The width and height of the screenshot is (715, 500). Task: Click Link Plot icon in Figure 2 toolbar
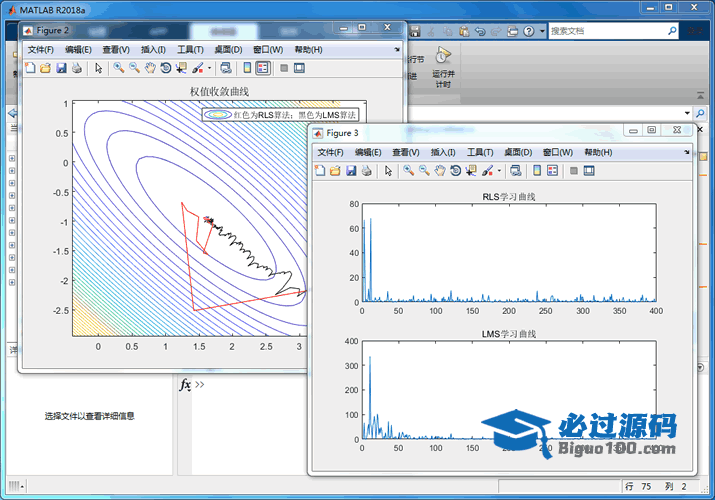[x=226, y=68]
